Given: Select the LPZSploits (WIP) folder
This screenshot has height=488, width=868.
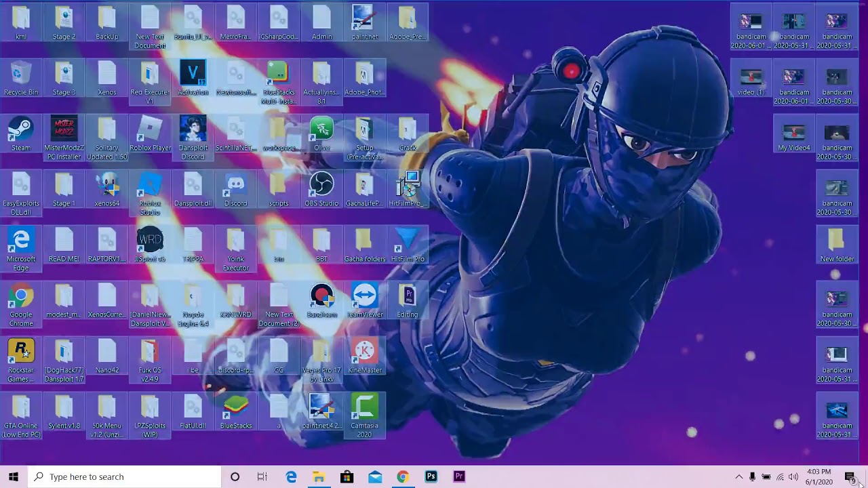Looking at the screenshot, I should [x=150, y=416].
